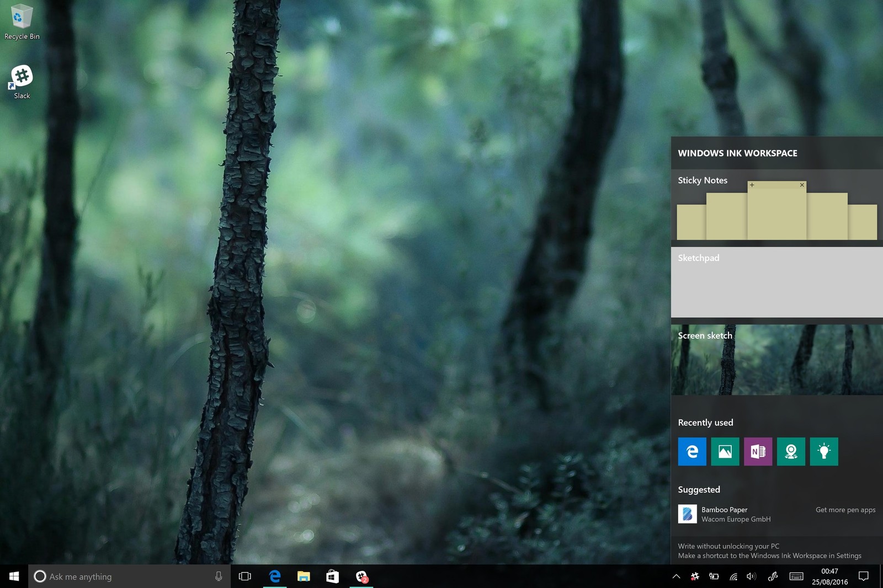Open the volume control in system tray
The image size is (883, 588).
tap(751, 576)
